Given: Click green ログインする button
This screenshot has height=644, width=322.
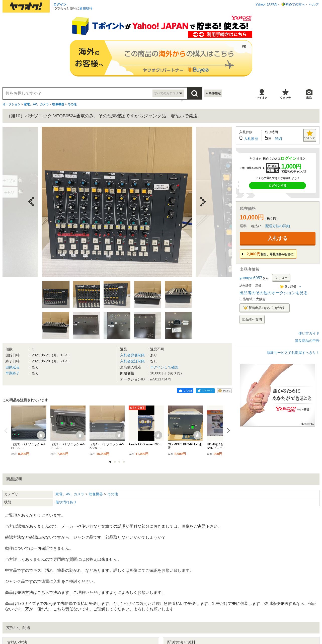Looking at the screenshot, I should pos(277,186).
